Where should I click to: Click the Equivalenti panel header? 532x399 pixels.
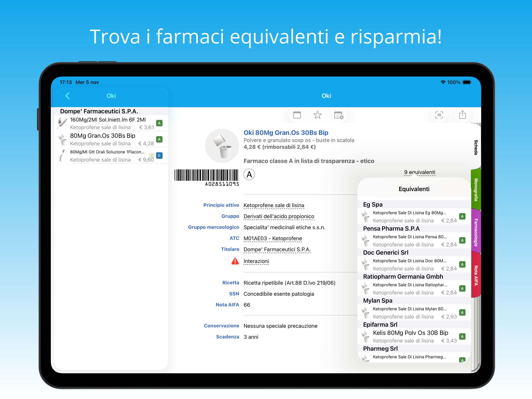coord(414,189)
